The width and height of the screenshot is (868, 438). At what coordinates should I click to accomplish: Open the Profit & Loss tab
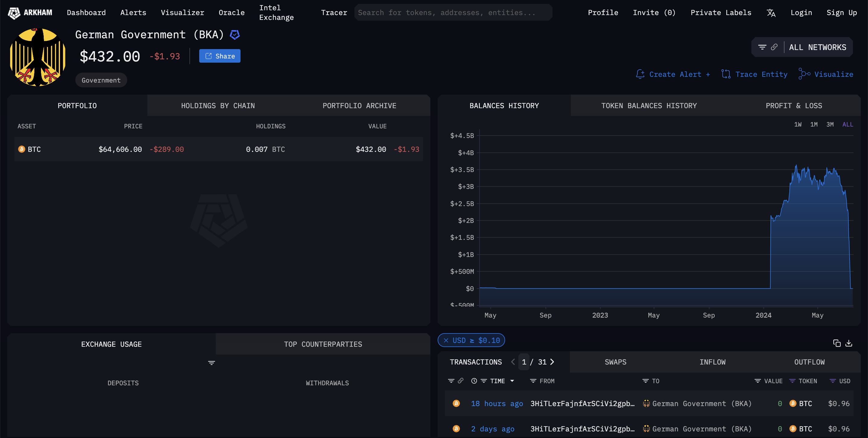pyautogui.click(x=794, y=106)
